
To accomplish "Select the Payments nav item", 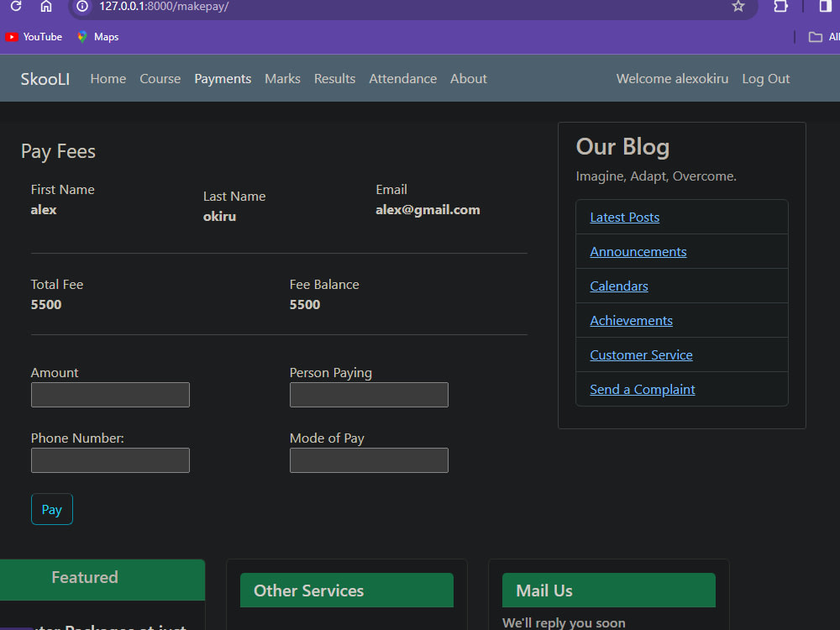I will [x=223, y=79].
